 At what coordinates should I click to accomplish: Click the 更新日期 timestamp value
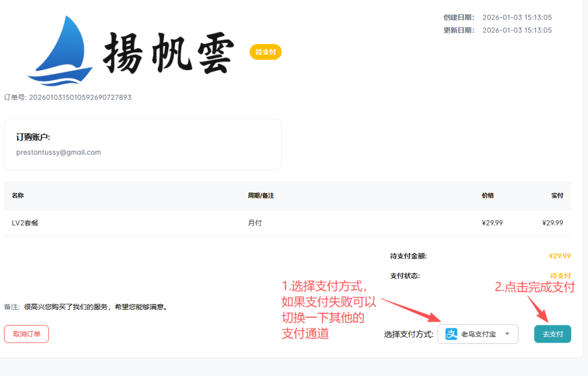(x=517, y=30)
